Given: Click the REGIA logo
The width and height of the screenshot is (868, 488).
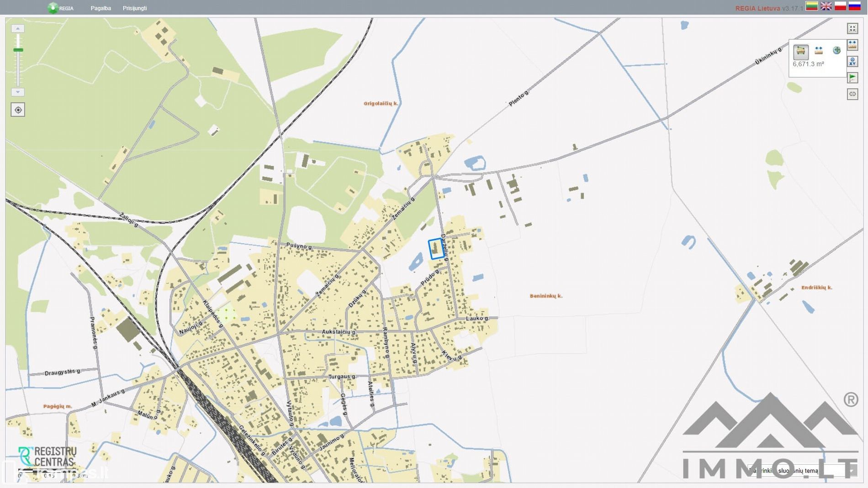Looking at the screenshot, I should 60,8.
